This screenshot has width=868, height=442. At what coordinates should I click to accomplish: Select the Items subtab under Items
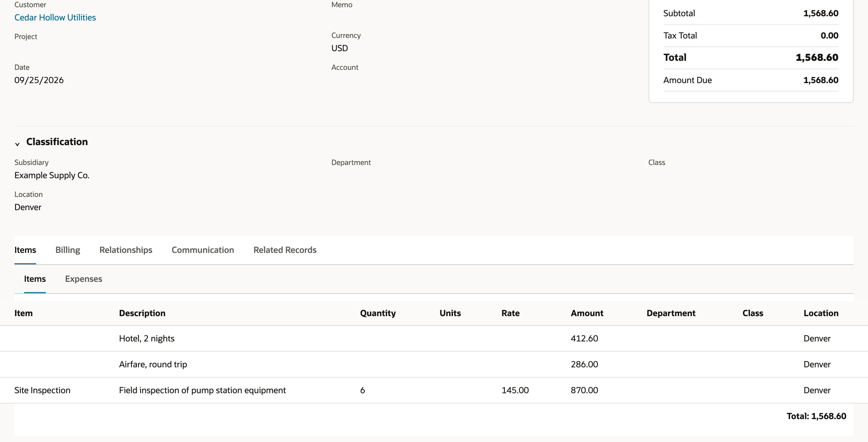click(35, 279)
